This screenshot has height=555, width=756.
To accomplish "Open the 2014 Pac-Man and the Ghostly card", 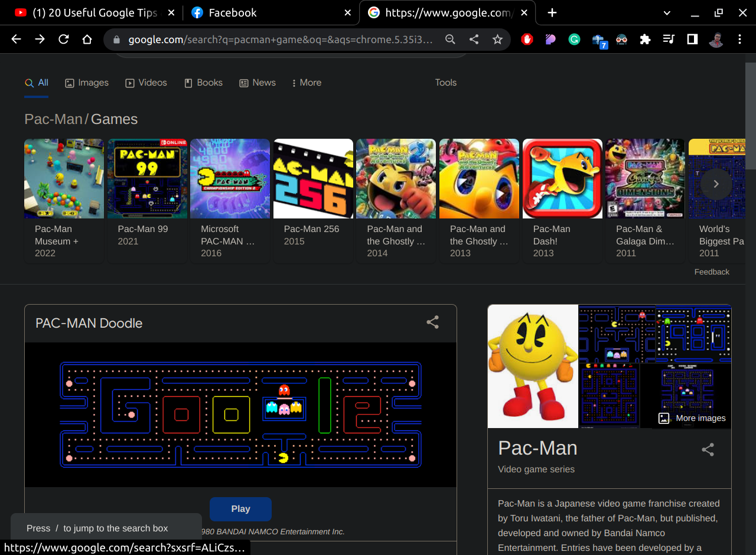I will 396,200.
